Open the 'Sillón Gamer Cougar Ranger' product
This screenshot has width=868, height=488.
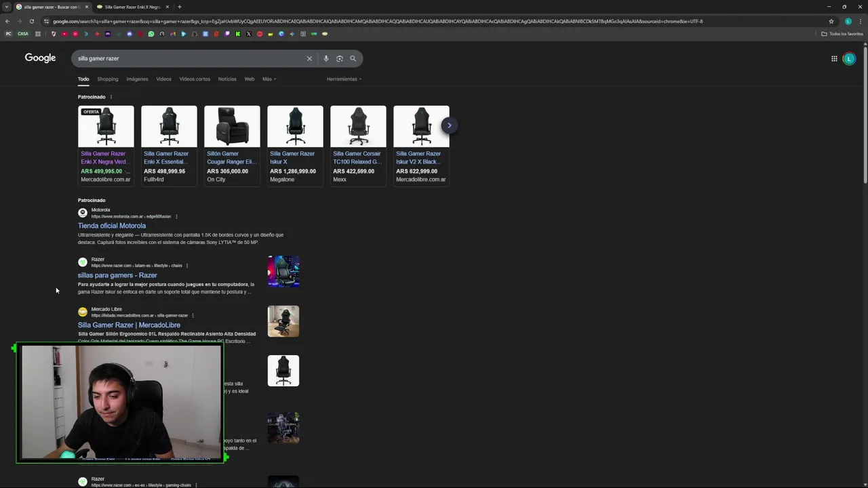click(x=231, y=158)
